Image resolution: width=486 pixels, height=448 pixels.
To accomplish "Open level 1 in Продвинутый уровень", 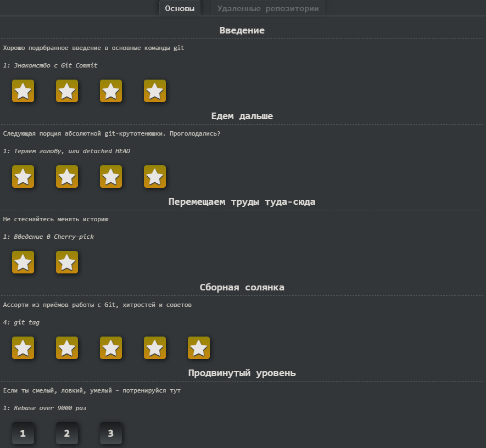I will [23, 433].
